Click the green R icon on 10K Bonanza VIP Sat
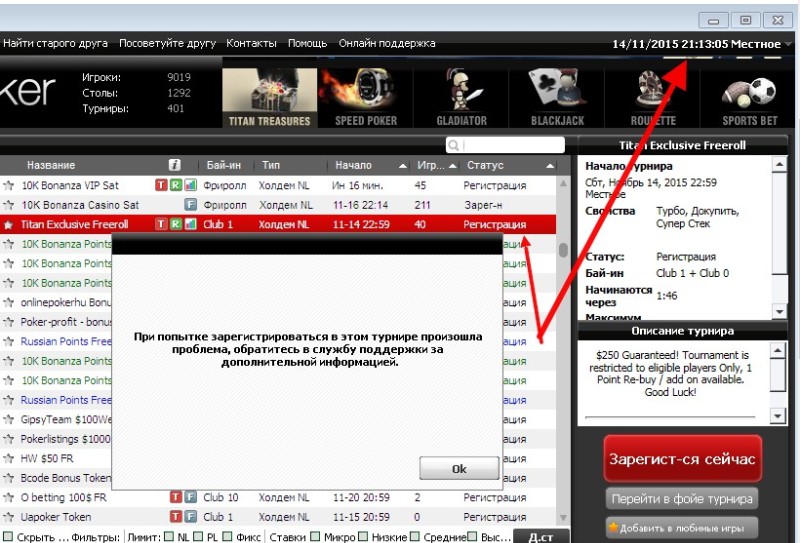 tap(176, 185)
